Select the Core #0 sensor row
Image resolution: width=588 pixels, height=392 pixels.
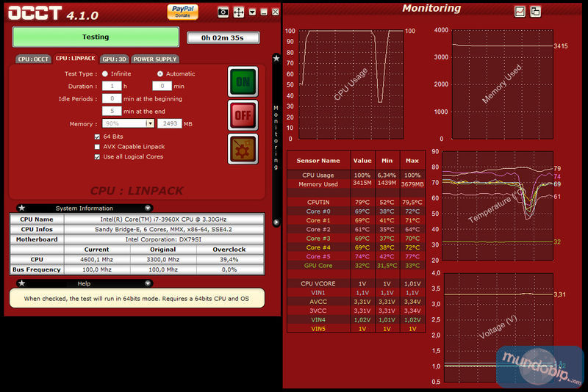click(356, 211)
